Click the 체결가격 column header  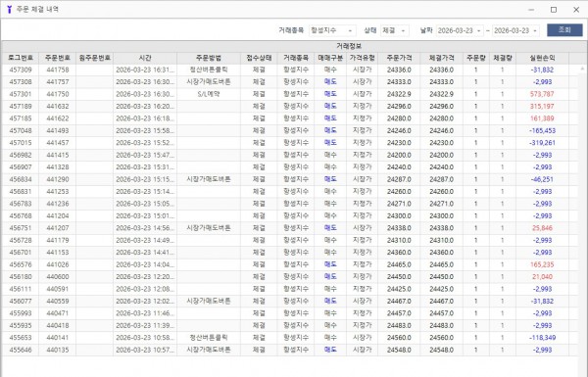click(x=441, y=58)
